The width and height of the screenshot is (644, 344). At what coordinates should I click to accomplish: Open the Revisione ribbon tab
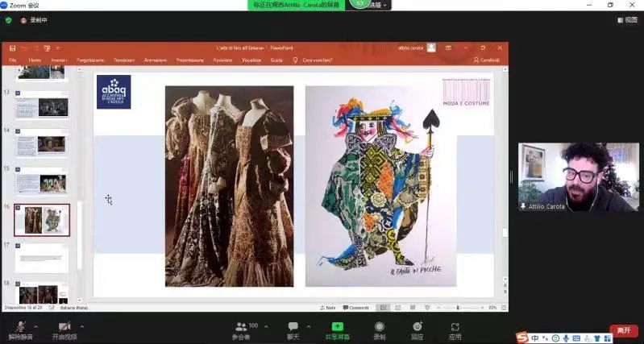pos(222,60)
